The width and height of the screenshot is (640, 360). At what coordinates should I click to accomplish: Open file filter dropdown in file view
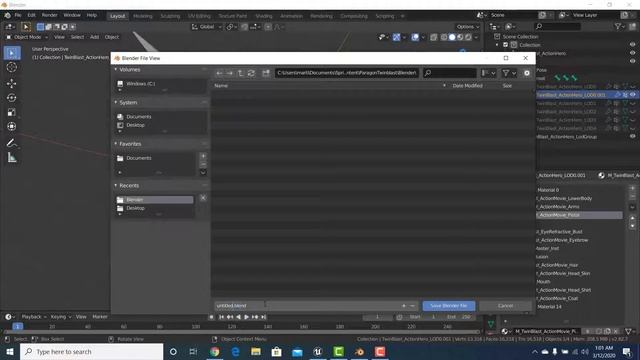[x=509, y=73]
